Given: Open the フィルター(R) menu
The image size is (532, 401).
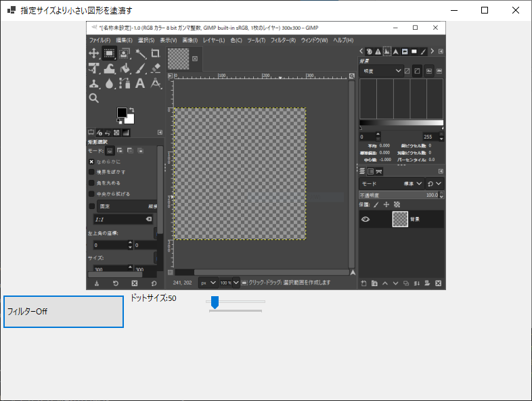Looking at the screenshot, I should pyautogui.click(x=283, y=40).
